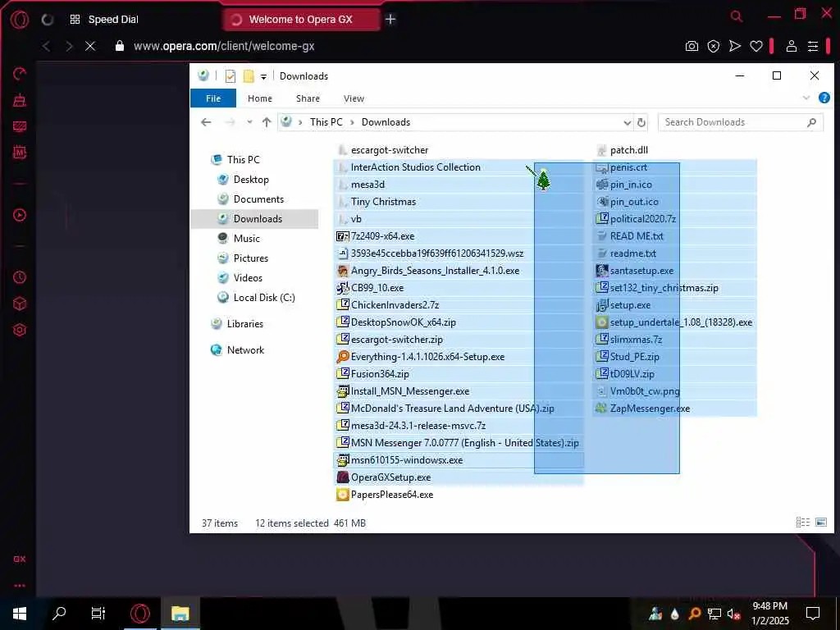Click the Explorer Properties quick access icon
Screen dimensions: 840x630
tap(231, 76)
